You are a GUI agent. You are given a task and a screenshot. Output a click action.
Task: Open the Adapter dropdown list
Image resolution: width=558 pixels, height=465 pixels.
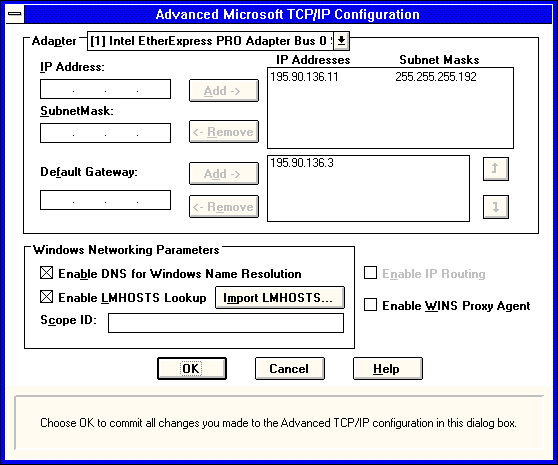coord(342,41)
